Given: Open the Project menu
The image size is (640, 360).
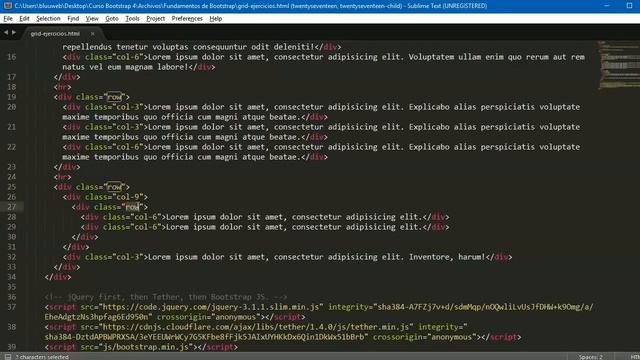Looking at the screenshot, I should tap(156, 18).
